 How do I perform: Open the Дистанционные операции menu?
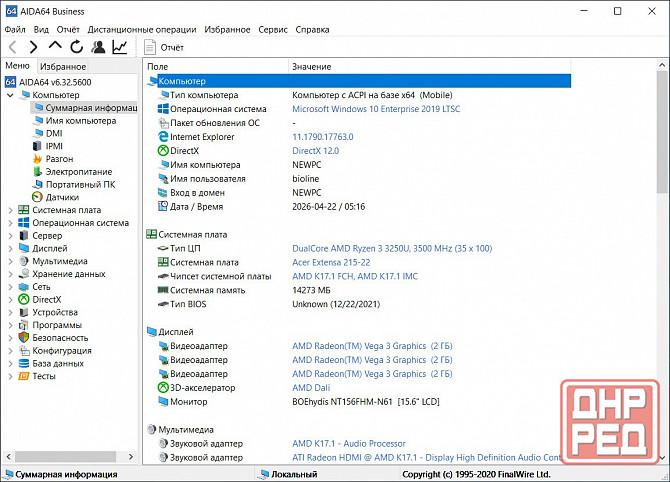(142, 29)
